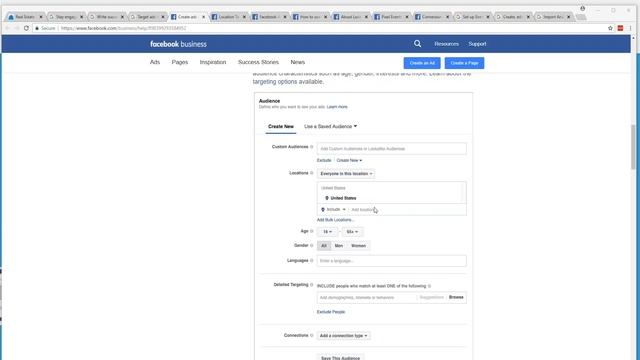The image size is (640, 360).
Task: Click Add Bulk Locations link
Action: (x=336, y=220)
